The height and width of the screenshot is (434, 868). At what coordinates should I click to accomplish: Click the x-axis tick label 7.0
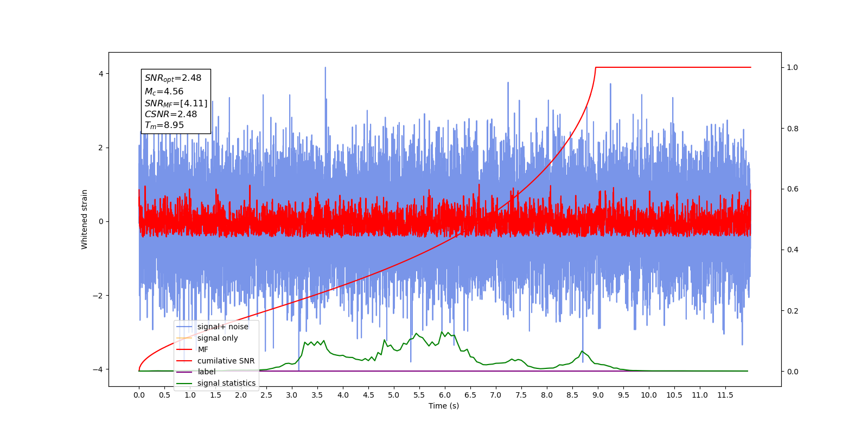[x=496, y=395]
